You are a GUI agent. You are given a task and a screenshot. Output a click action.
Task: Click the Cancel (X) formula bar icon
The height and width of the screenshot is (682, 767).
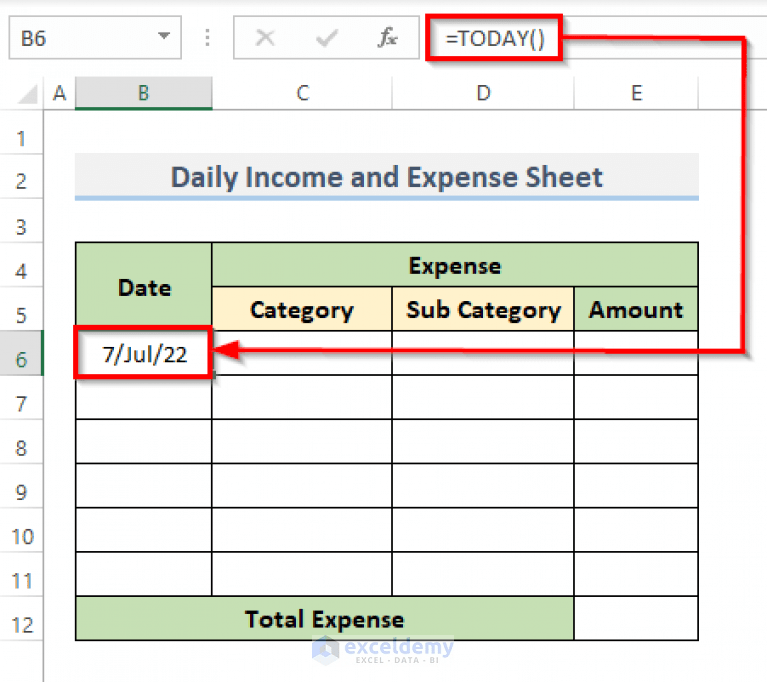click(x=265, y=38)
